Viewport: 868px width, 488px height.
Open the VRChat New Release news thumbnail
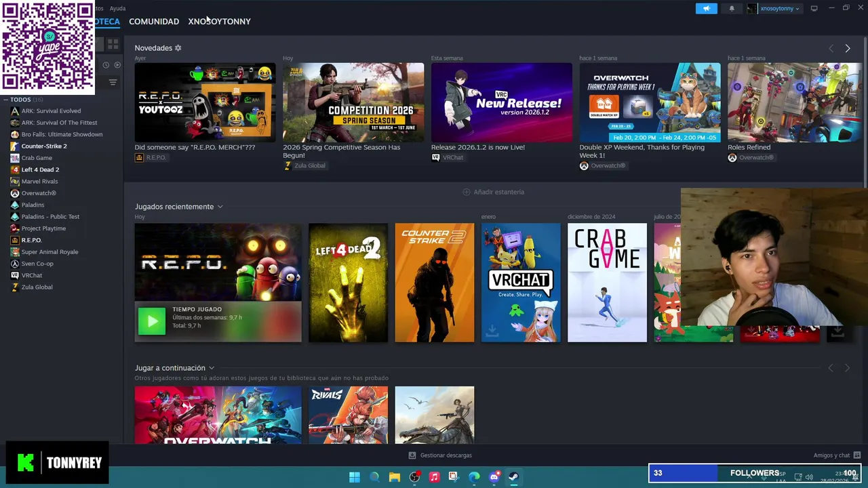point(502,102)
